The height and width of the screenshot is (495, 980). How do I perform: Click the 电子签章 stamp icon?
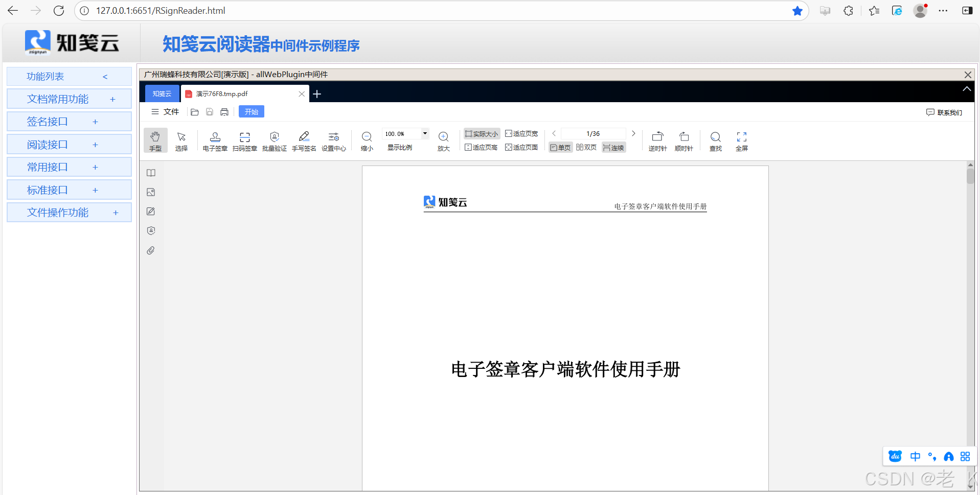(x=215, y=140)
